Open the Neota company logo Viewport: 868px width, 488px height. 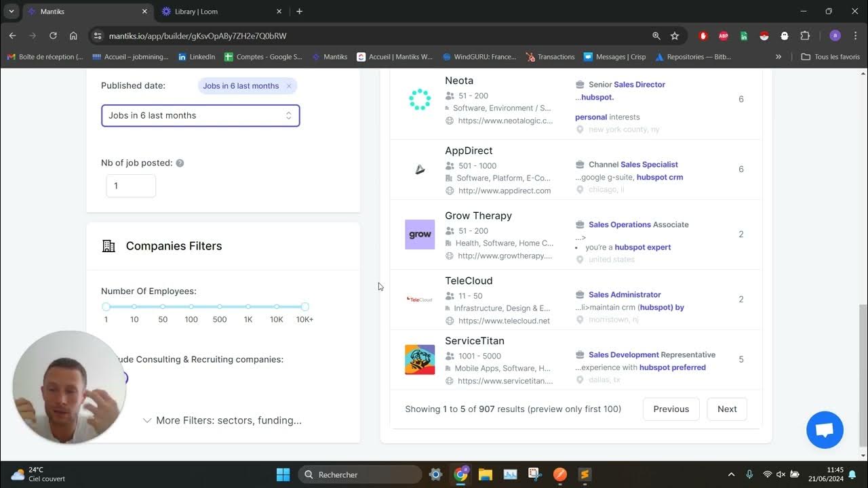(x=420, y=100)
